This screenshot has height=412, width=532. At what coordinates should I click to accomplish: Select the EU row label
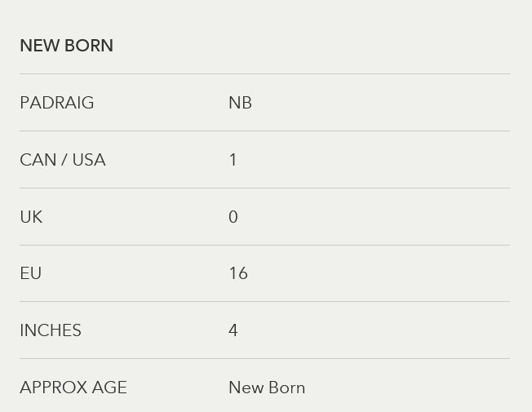pyautogui.click(x=30, y=273)
